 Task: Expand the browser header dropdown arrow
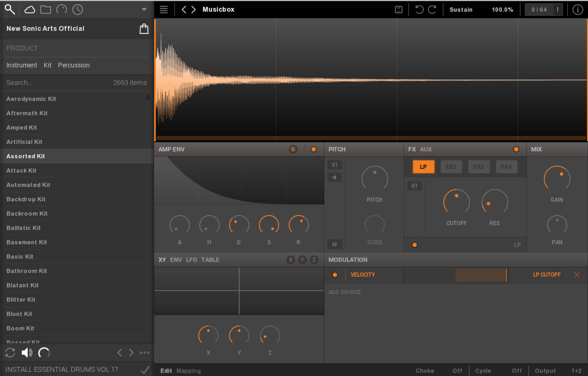[x=144, y=10]
